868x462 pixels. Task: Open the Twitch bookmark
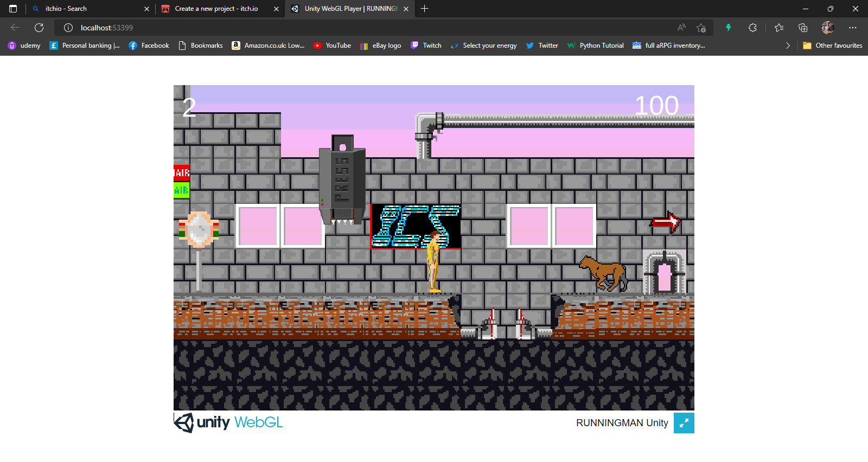[426, 46]
